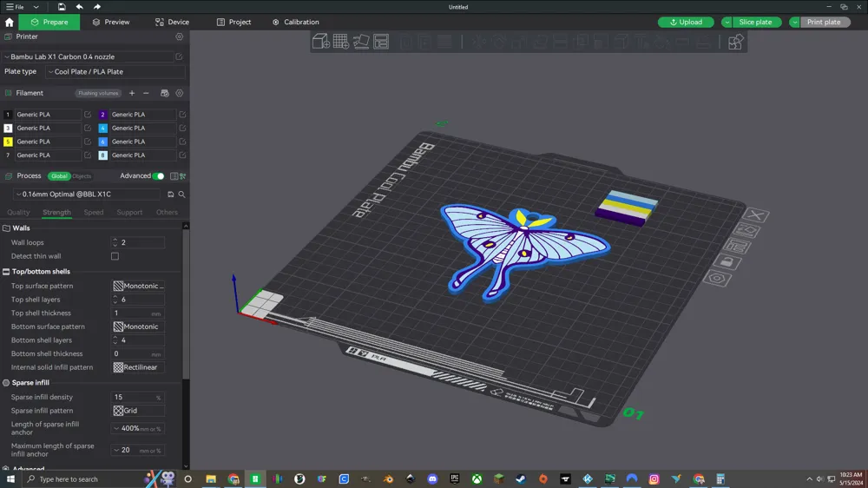This screenshot has height=488, width=868.
Task: Add a filament with the plus icon
Action: [x=132, y=93]
